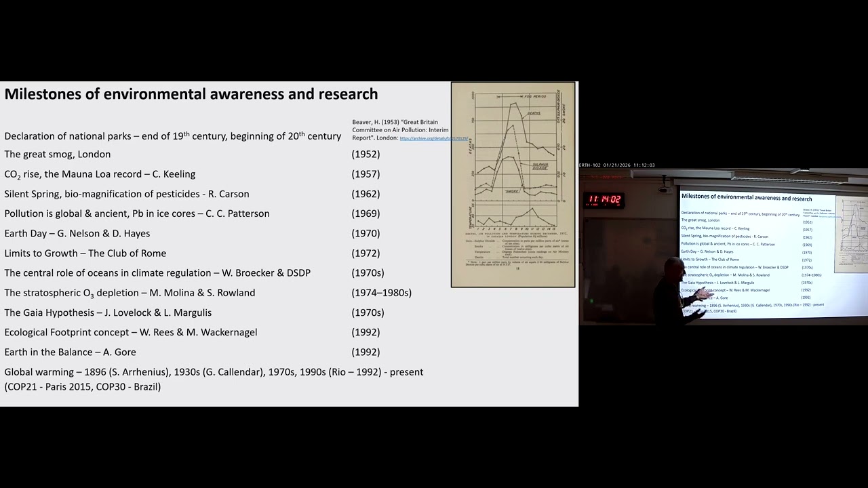Click the row 'Ecological Footprint concept'

(131, 332)
